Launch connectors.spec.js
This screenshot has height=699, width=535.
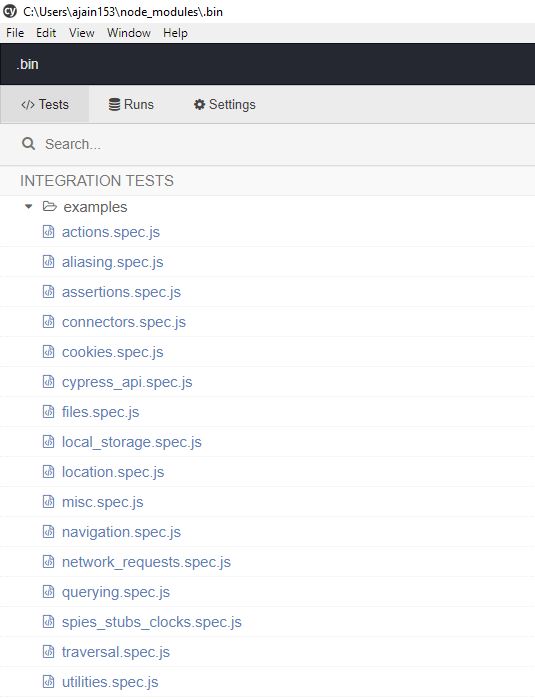123,322
